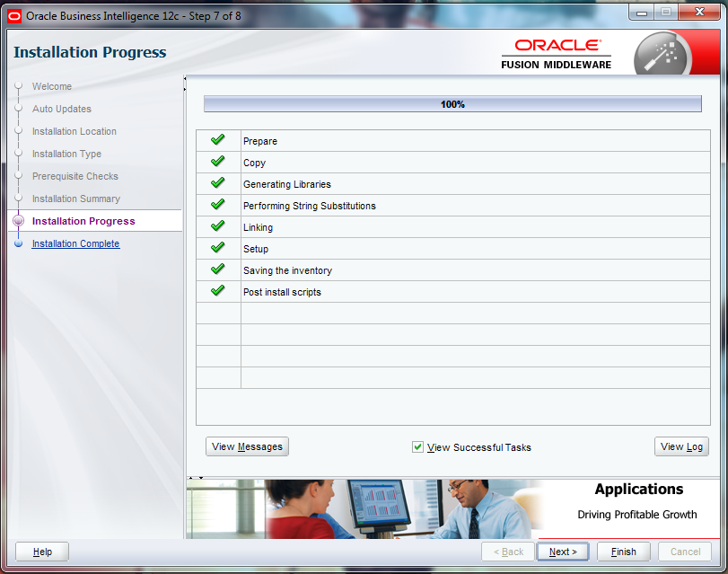The width and height of the screenshot is (728, 574).
Task: Click checkmark next to Saving the inventory
Action: pyautogui.click(x=218, y=269)
